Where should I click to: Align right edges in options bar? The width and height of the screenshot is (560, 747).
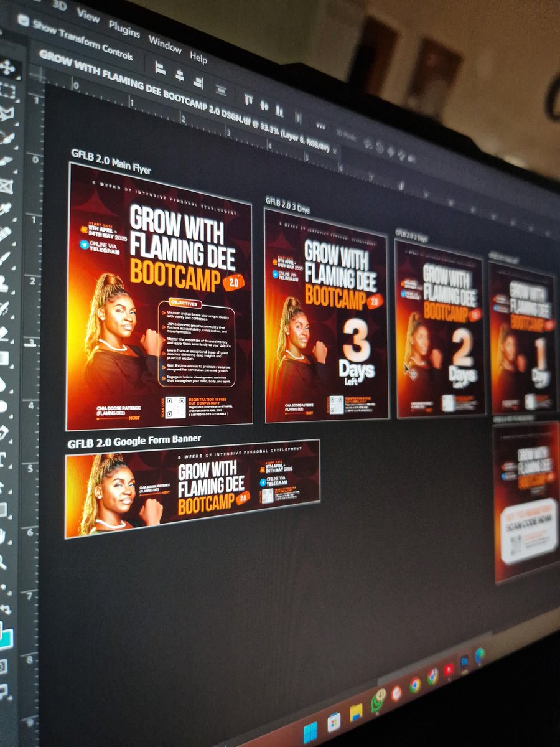click(x=198, y=82)
